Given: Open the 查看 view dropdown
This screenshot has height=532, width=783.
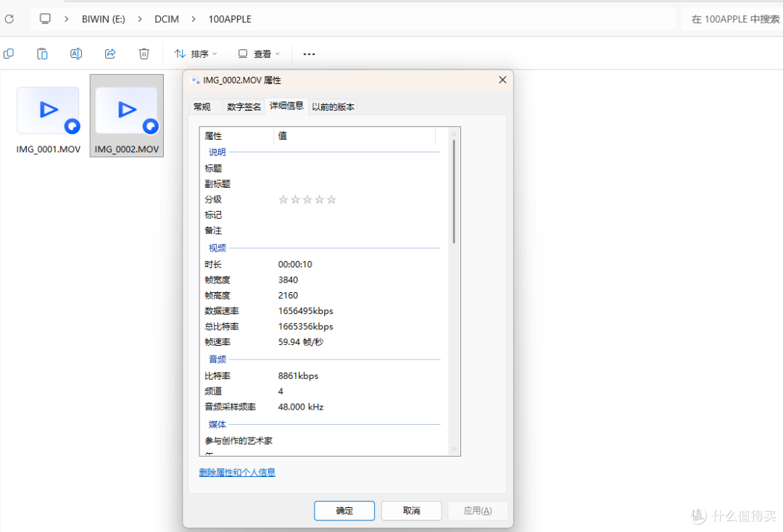Looking at the screenshot, I should point(259,54).
